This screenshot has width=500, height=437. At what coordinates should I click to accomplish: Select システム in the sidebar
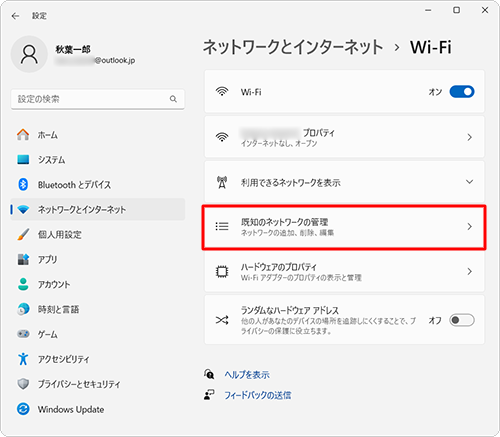[x=98, y=160]
